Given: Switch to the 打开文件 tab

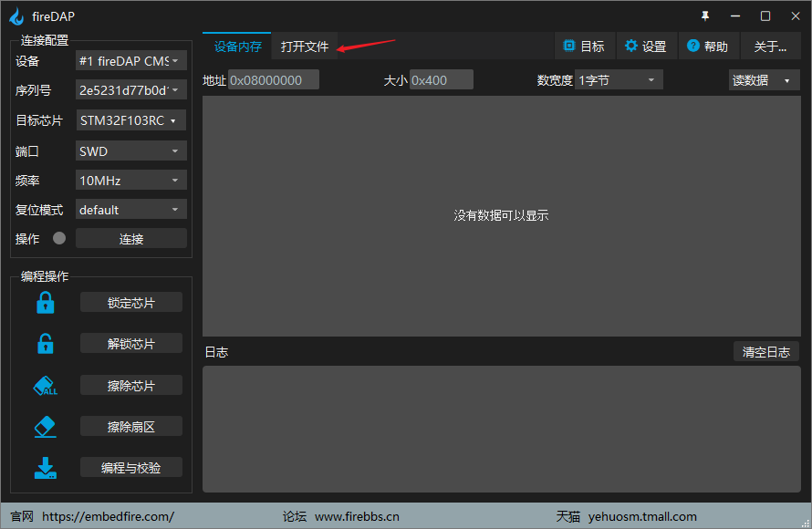Looking at the screenshot, I should point(305,47).
